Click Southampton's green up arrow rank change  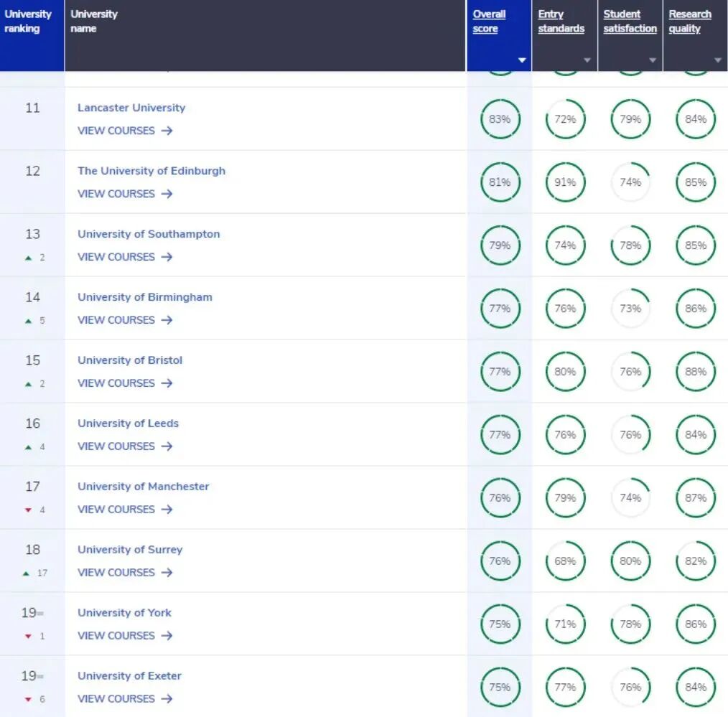pyautogui.click(x=28, y=258)
